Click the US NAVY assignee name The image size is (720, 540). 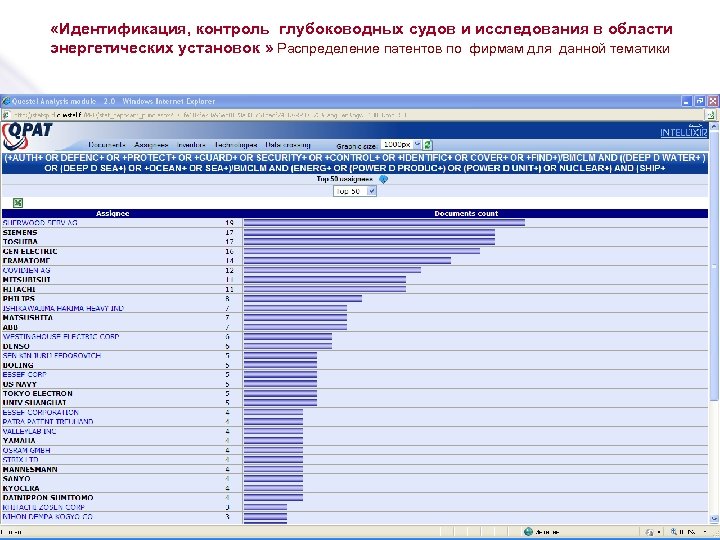[19, 384]
